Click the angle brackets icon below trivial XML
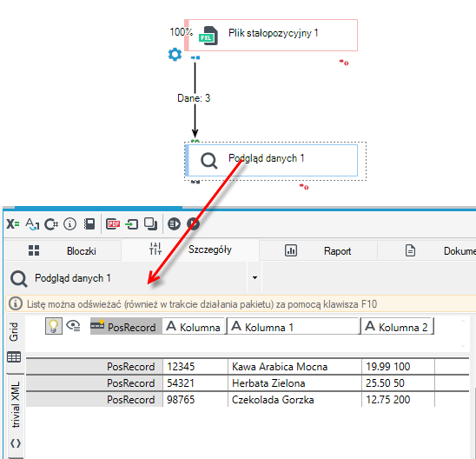Viewport: 476px width, 459px height. 16,443
